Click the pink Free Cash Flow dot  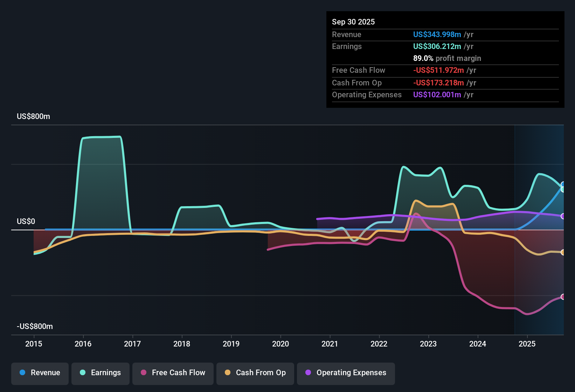144,373
